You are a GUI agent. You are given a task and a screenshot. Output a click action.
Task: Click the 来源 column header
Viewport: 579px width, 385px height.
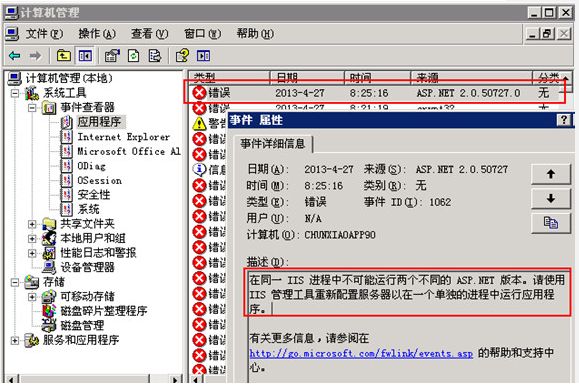click(472, 77)
